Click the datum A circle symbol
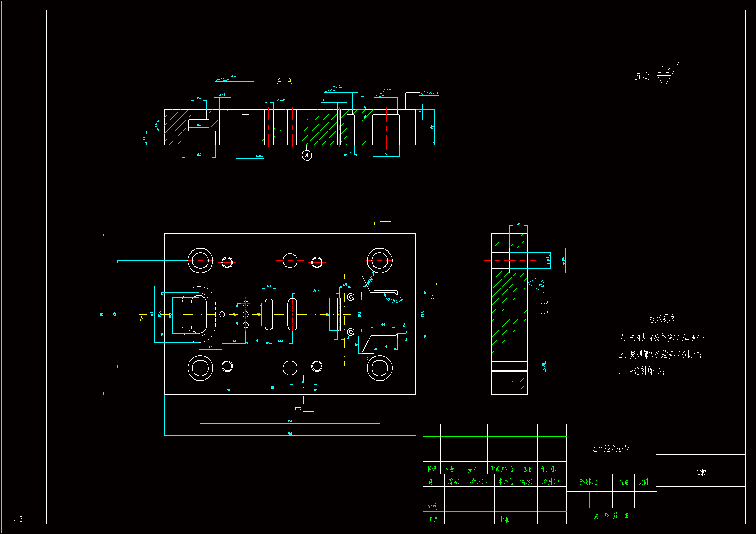756x534 pixels. click(x=307, y=155)
